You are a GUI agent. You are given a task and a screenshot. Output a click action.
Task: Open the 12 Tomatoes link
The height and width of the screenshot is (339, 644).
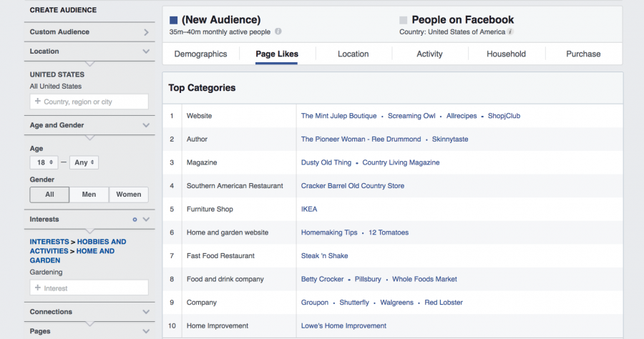click(389, 232)
